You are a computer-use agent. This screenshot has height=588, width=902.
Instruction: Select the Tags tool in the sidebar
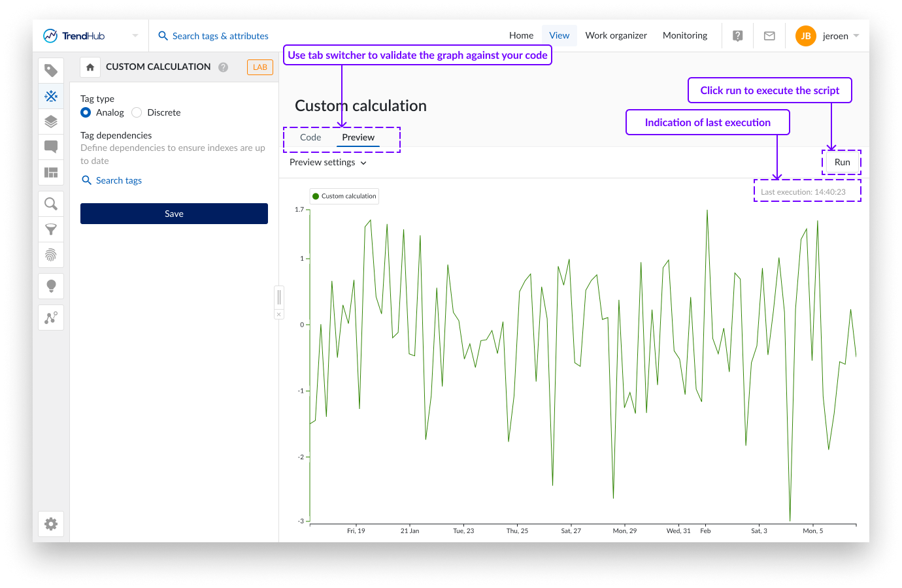pos(51,70)
